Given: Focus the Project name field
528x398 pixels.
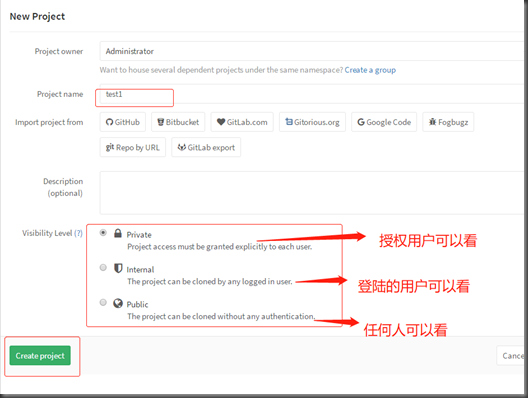Looking at the screenshot, I should point(312,94).
